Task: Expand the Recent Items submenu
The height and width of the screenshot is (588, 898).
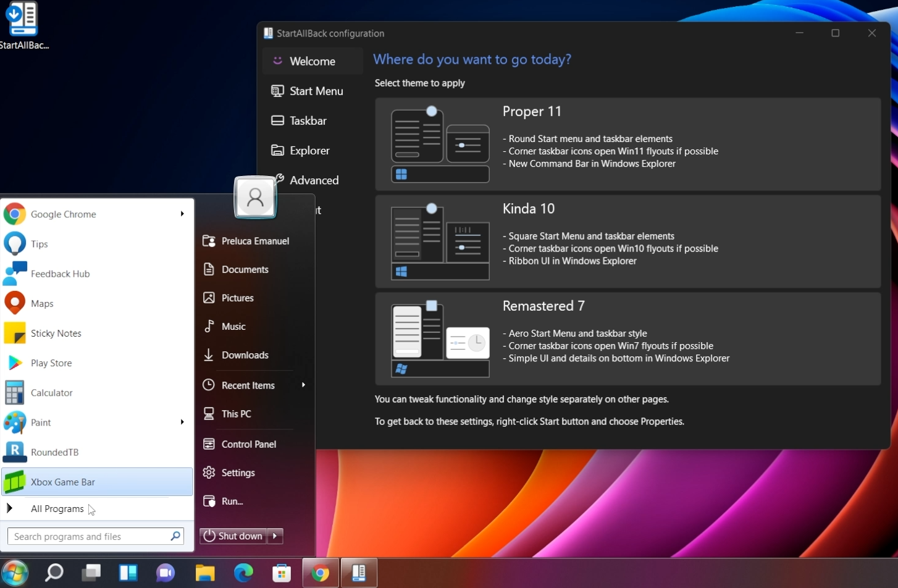Action: [x=247, y=385]
